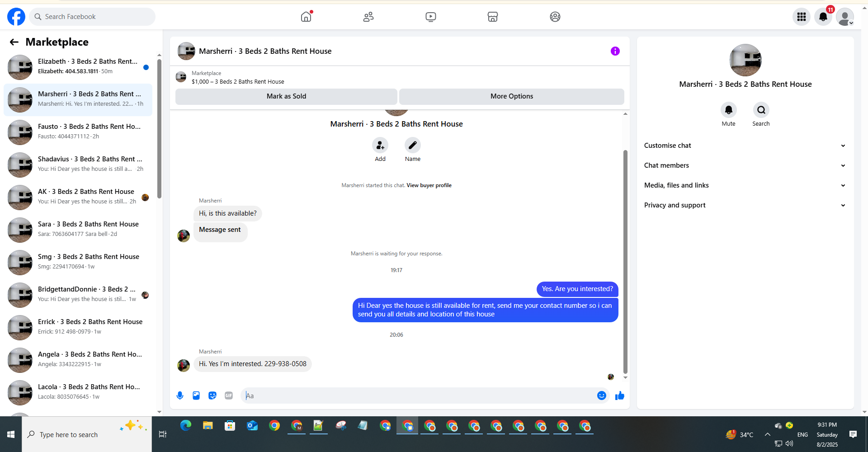Mute the conversation with the bell icon
Screen dimensions: 868x452
[x=728, y=110]
